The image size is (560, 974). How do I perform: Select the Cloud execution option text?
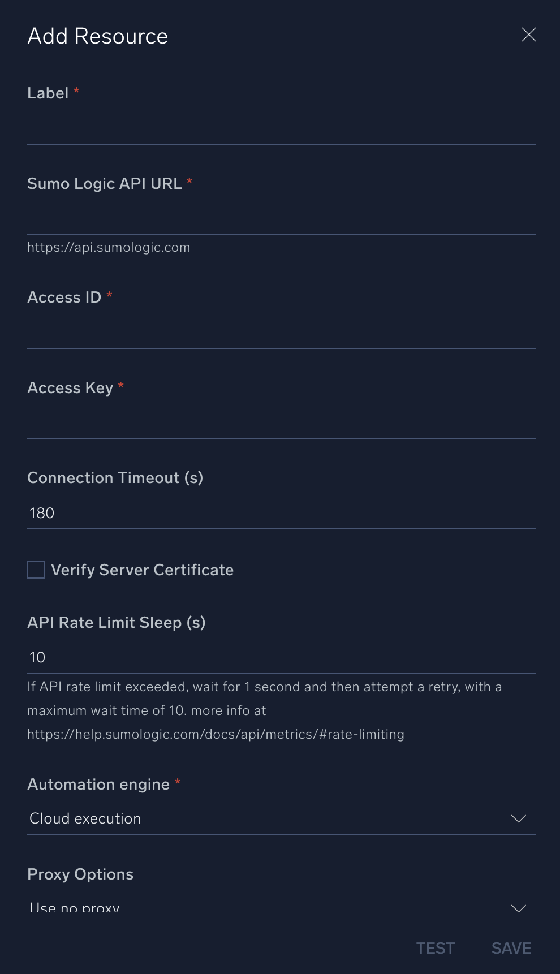85,818
